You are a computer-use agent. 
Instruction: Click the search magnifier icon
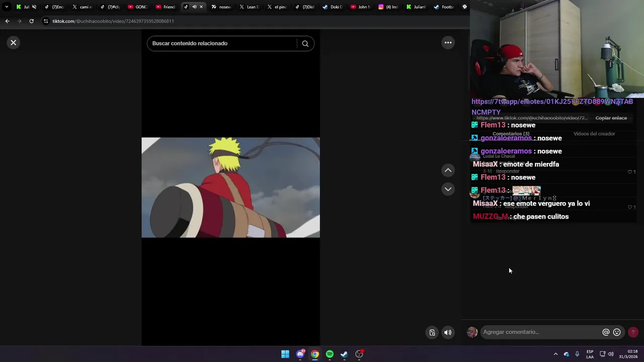click(305, 43)
